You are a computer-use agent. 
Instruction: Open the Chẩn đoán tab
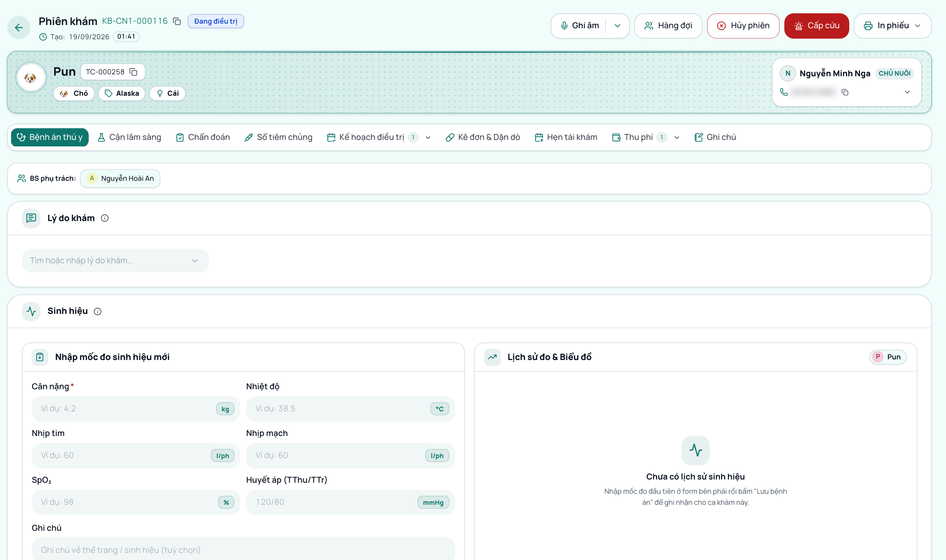203,137
